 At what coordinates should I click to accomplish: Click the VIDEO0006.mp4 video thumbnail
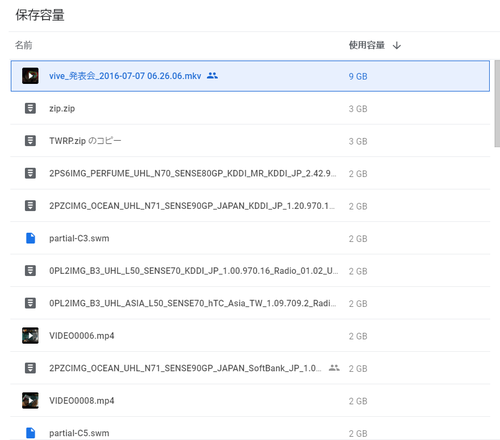pyautogui.click(x=30, y=335)
